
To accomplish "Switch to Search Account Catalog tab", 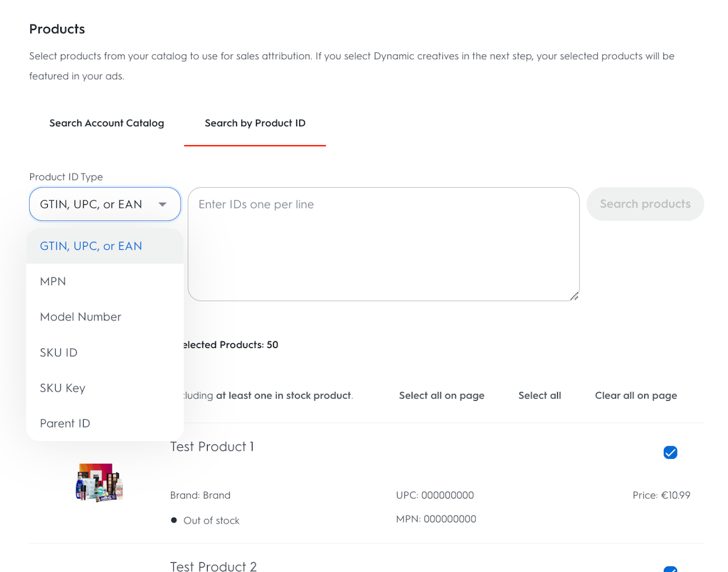I will 107,124.
